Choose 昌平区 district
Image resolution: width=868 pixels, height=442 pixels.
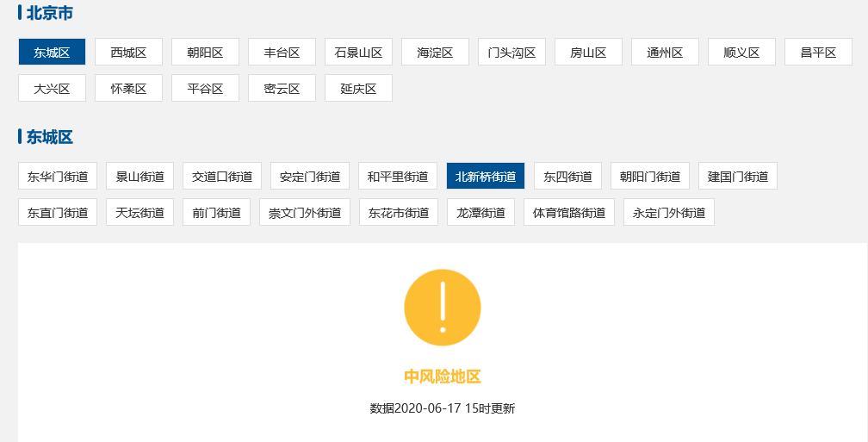pyautogui.click(x=818, y=52)
